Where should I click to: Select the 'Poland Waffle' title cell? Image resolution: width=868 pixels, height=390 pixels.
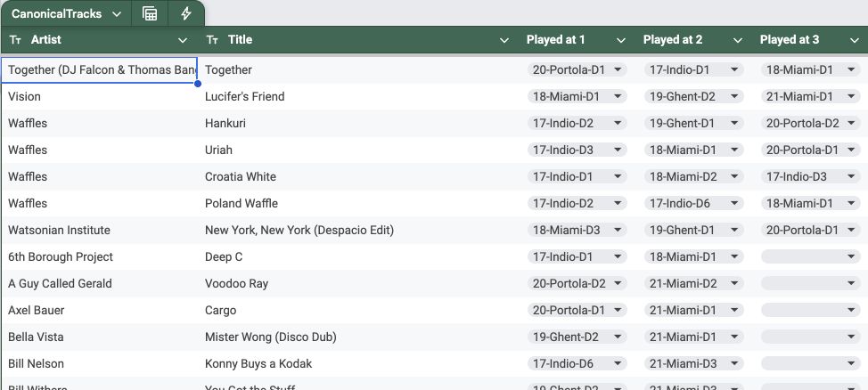point(360,203)
